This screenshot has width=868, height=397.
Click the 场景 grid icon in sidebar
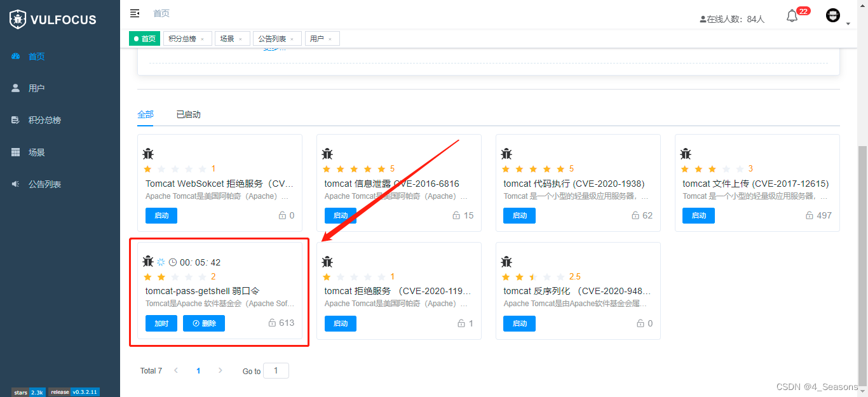16,152
